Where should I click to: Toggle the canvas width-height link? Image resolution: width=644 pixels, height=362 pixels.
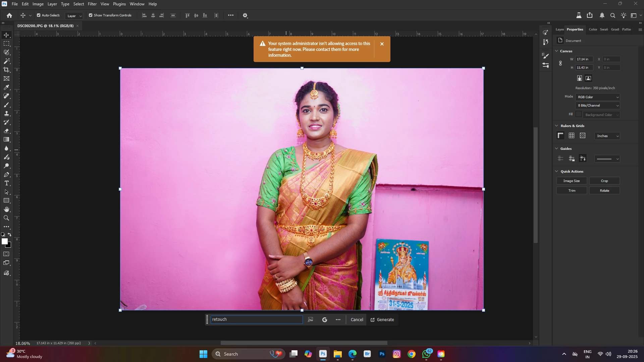point(560,63)
